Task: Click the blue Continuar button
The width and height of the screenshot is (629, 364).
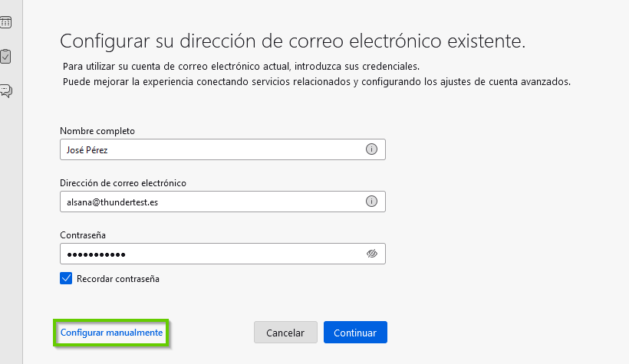Action: 355,333
